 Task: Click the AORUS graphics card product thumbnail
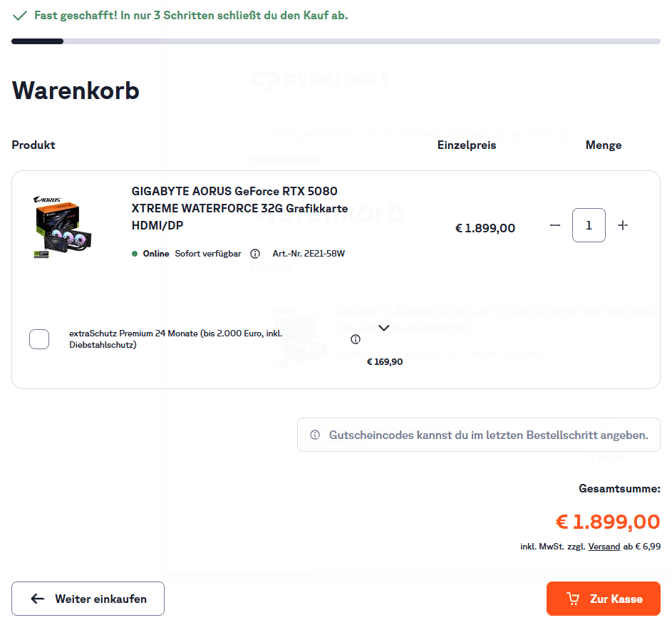[x=63, y=227]
